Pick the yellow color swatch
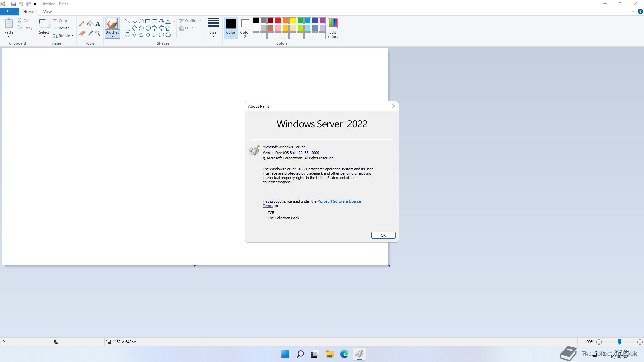The height and width of the screenshot is (362, 644). click(x=293, y=21)
